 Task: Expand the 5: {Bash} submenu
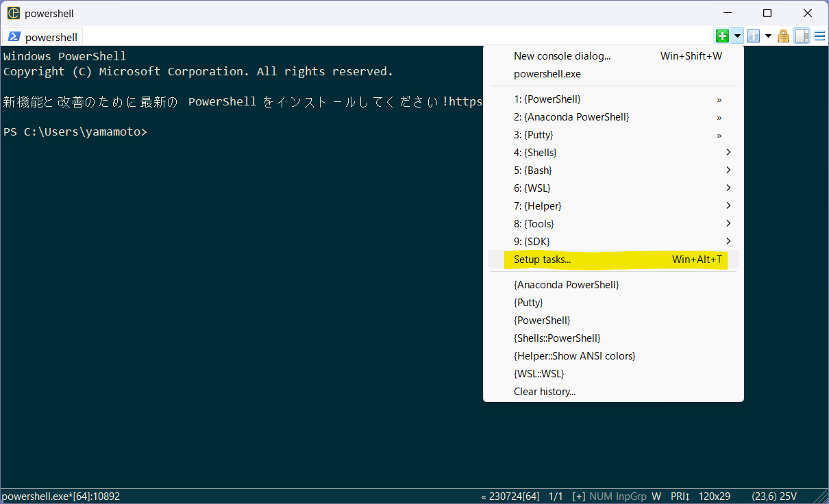click(613, 171)
